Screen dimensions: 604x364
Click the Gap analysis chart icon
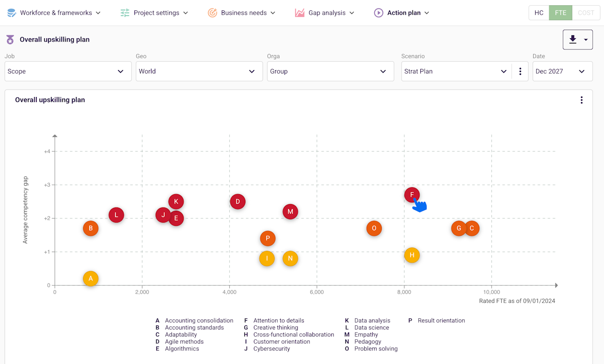point(300,13)
